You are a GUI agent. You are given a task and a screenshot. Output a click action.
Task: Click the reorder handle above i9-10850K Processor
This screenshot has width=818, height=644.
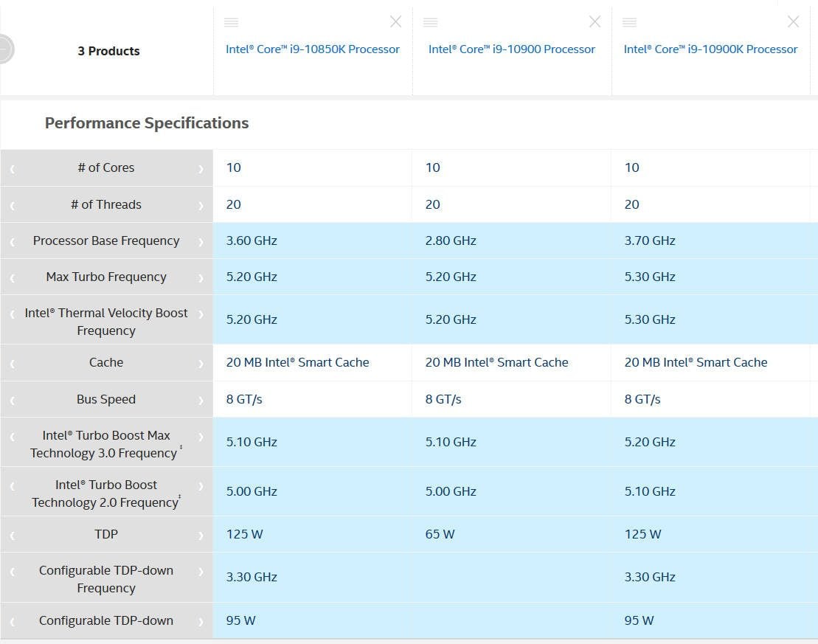231,22
